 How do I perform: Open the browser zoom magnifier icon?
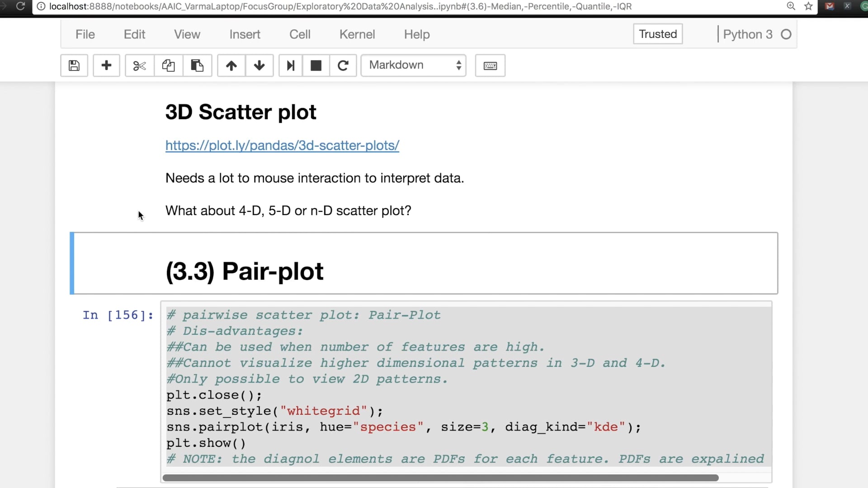(791, 6)
